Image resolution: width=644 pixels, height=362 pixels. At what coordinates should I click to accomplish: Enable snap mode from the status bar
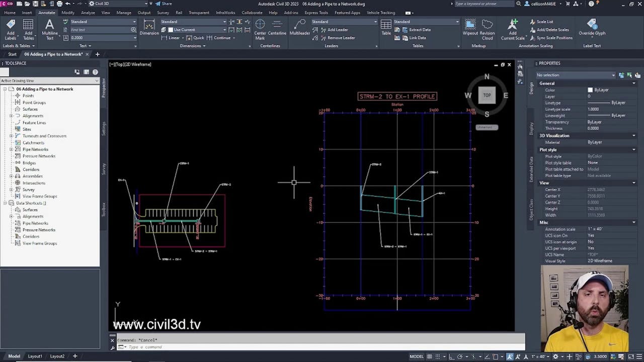pos(438,356)
